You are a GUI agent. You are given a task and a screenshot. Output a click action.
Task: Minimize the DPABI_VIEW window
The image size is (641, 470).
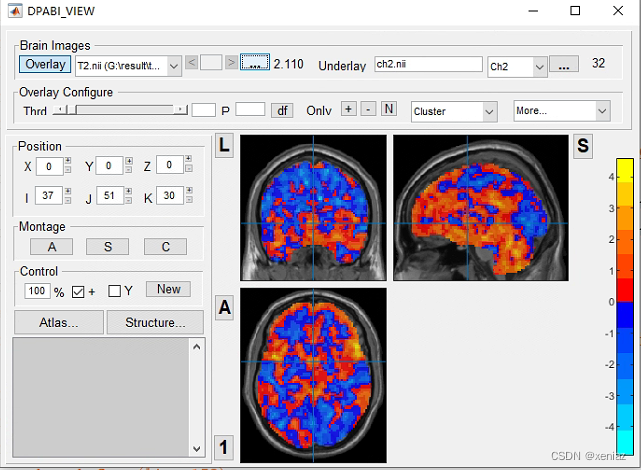(x=533, y=11)
